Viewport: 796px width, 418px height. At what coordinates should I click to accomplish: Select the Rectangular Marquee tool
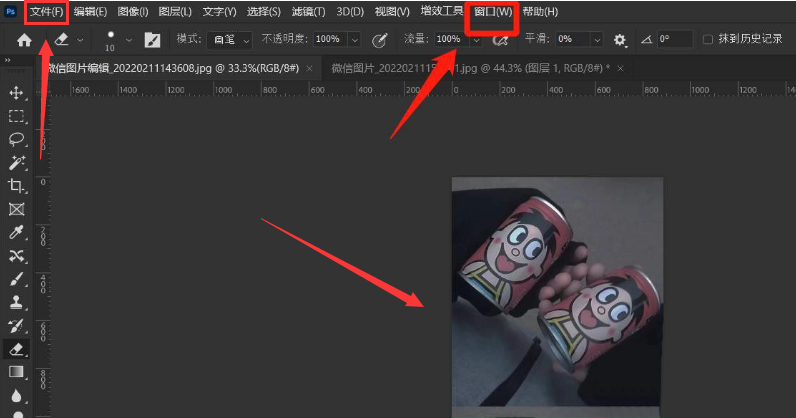coord(16,116)
